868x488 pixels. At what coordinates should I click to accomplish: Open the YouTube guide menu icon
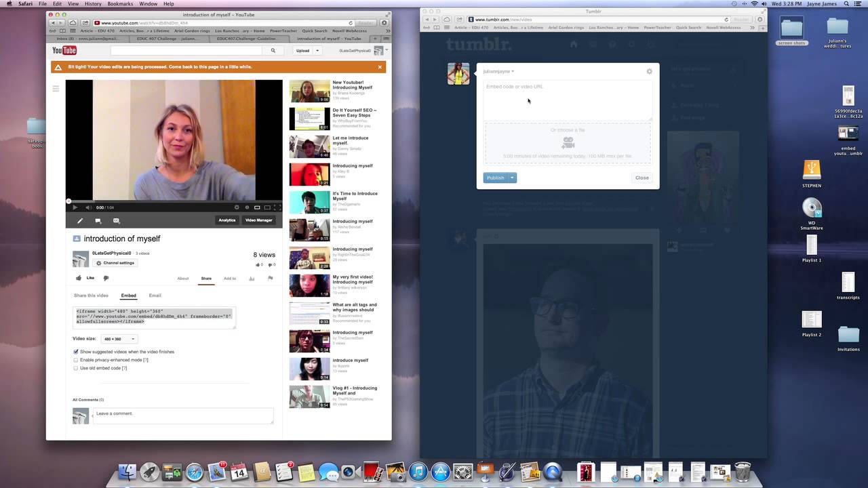coord(56,89)
